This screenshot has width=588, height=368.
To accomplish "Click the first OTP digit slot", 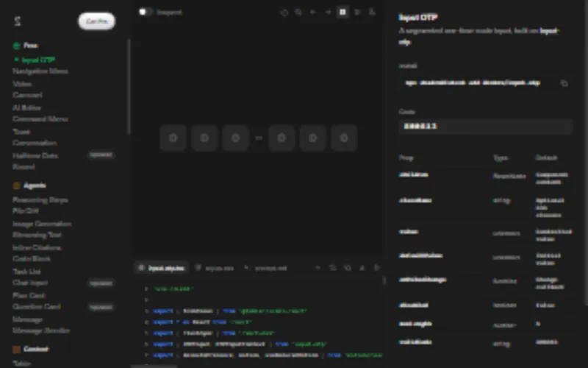I will click(173, 138).
